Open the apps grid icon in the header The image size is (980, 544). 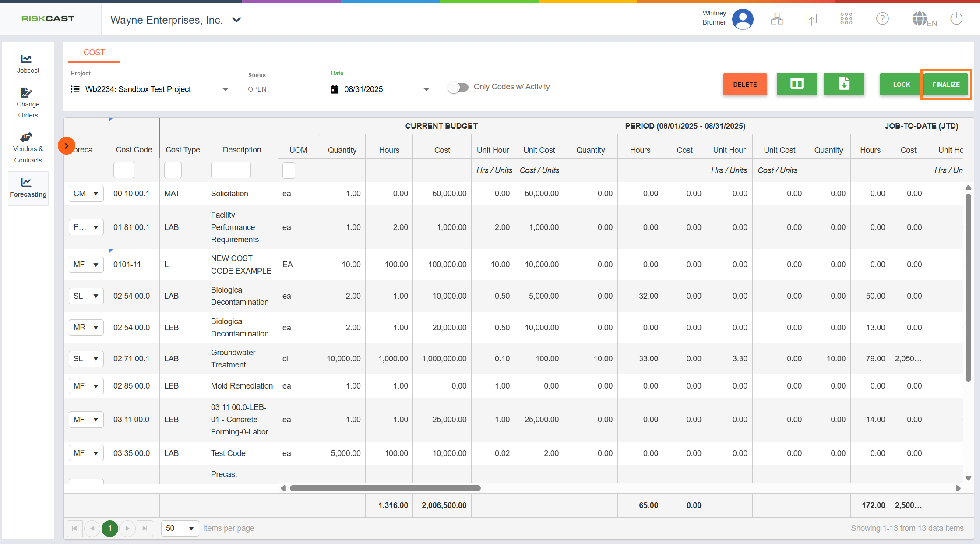pos(846,19)
